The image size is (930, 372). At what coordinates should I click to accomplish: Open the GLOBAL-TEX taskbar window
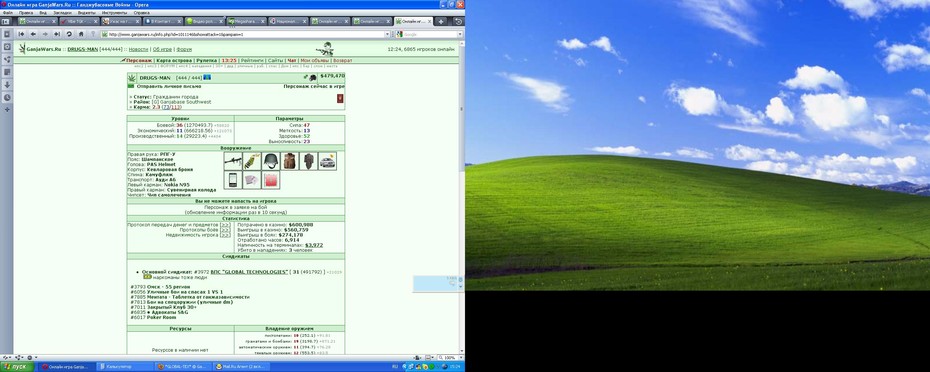click(x=184, y=367)
